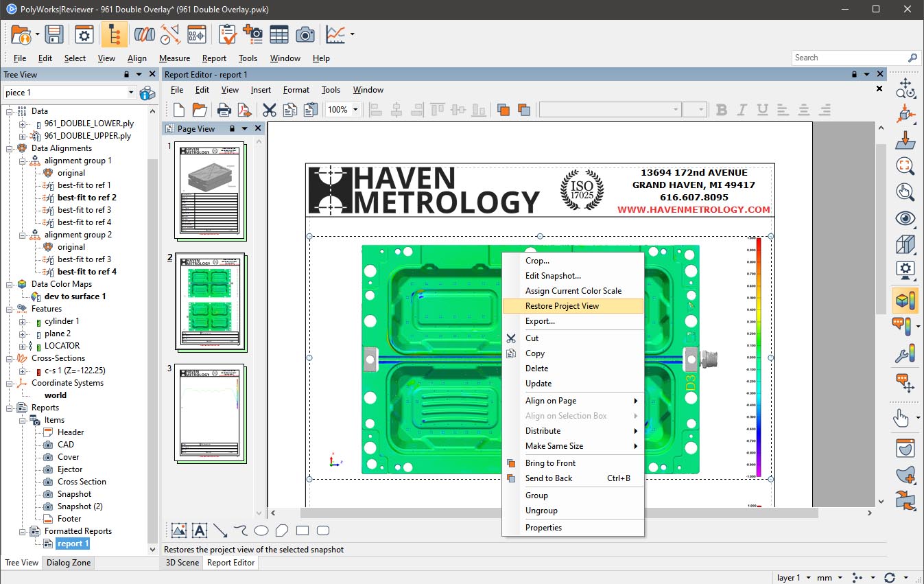Click the Bring to Front toolbar icon

point(504,110)
